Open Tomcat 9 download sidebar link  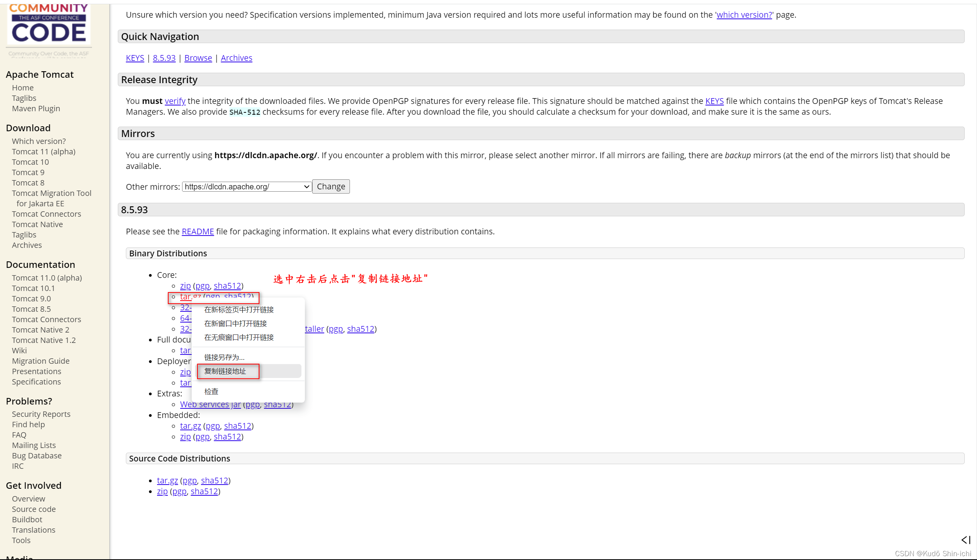(x=28, y=172)
